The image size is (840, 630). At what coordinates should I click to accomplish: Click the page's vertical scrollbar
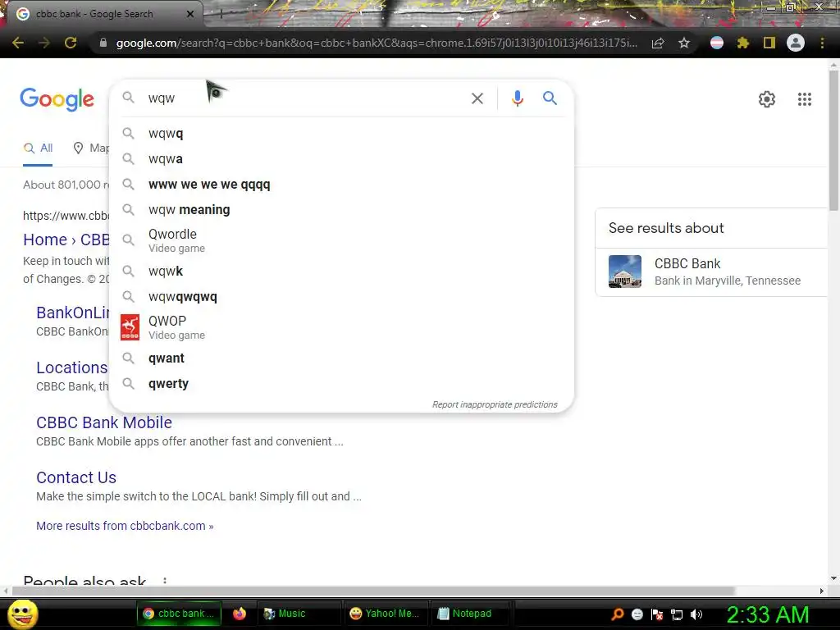tap(833, 139)
